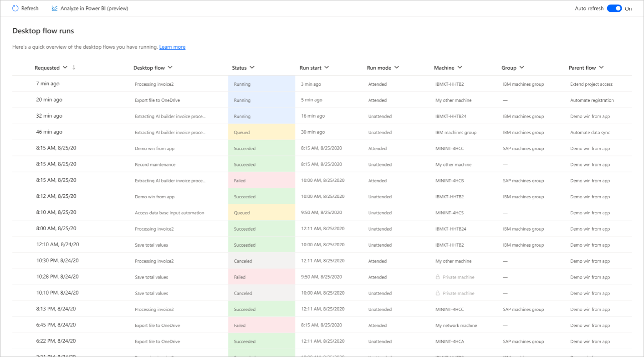
Task: Select the run requested 7 min ago
Action: [322, 84]
